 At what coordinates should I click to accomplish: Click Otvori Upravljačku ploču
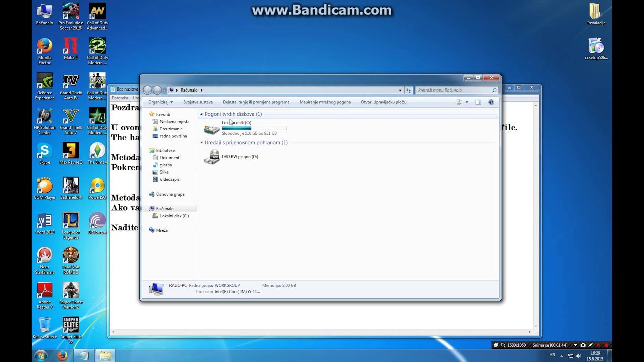(x=383, y=102)
